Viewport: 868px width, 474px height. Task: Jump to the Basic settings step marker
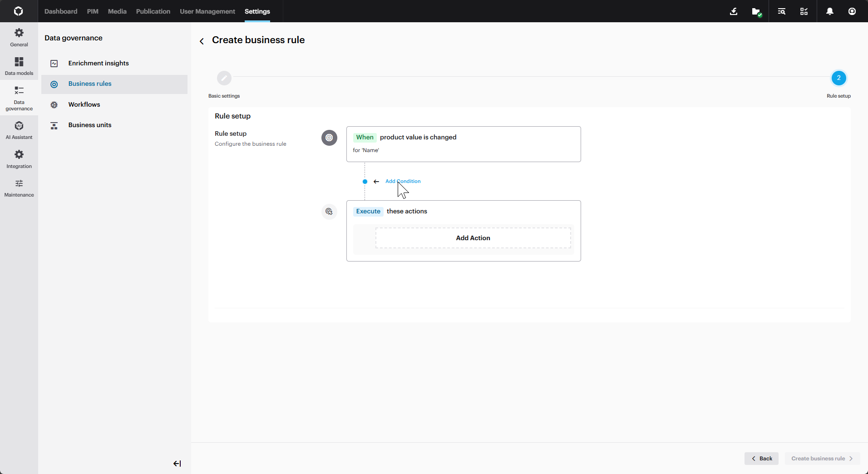point(224,78)
